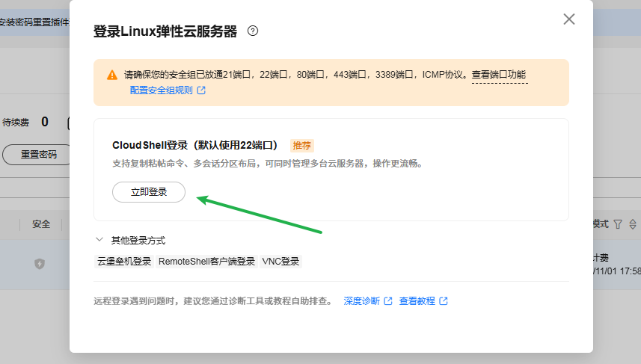Click the 立即登录 CloudShell login button

[149, 192]
